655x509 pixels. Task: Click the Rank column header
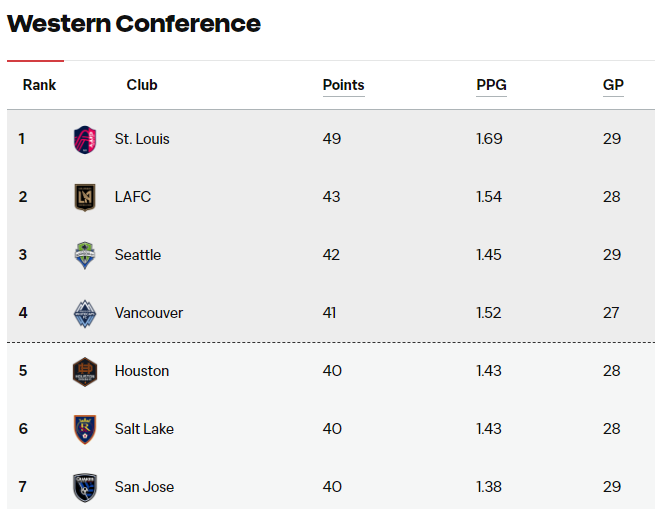pos(39,85)
